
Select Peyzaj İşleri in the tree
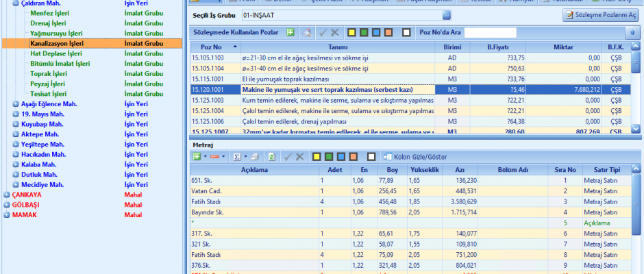[x=48, y=84]
